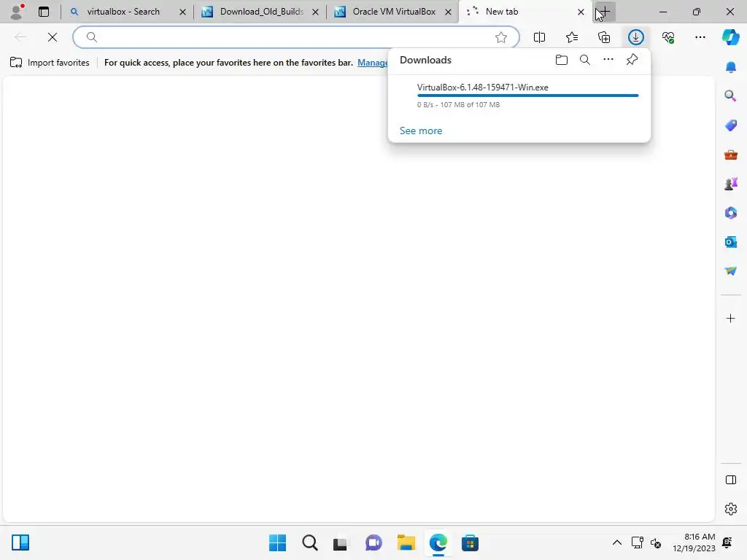Click the Edge icon on the taskbar
The height and width of the screenshot is (560, 747).
pyautogui.click(x=438, y=542)
